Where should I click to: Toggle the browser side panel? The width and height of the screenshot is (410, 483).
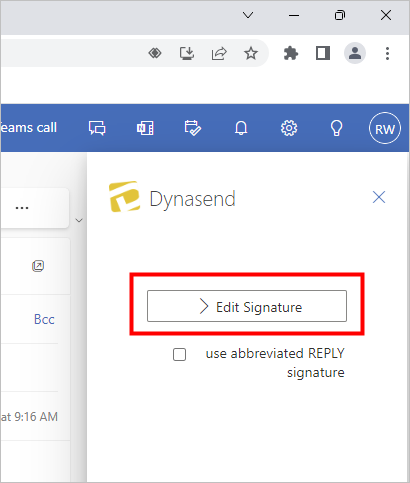pyautogui.click(x=323, y=53)
